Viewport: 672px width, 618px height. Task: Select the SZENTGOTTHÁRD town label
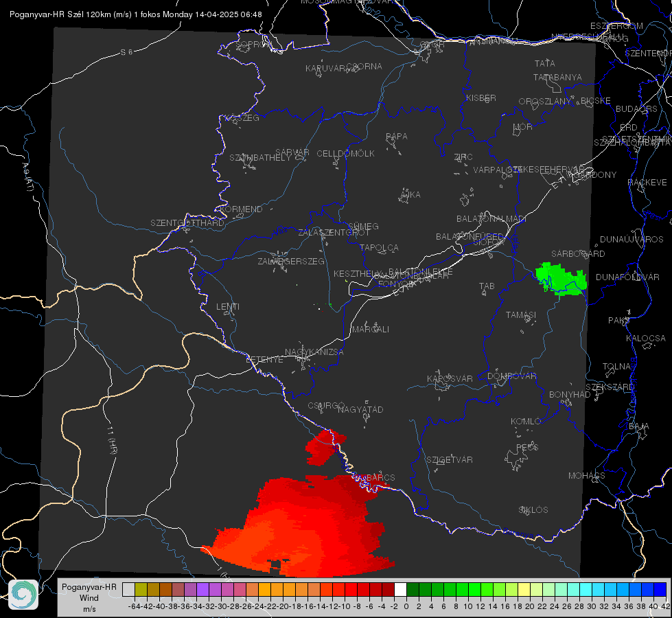point(187,223)
